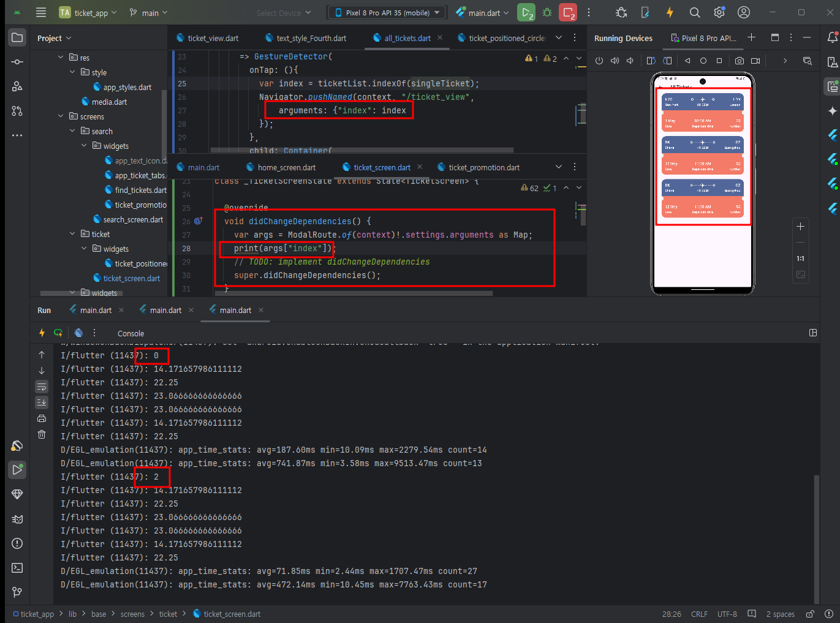This screenshot has width=840, height=623.
Task: Change UTF-8 file encoding
Action: point(727,614)
